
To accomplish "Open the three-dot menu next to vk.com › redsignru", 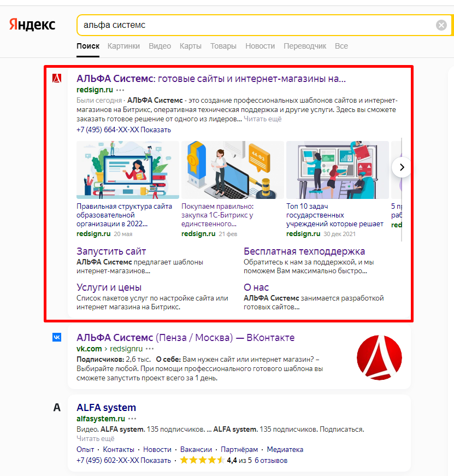I will [x=150, y=349].
